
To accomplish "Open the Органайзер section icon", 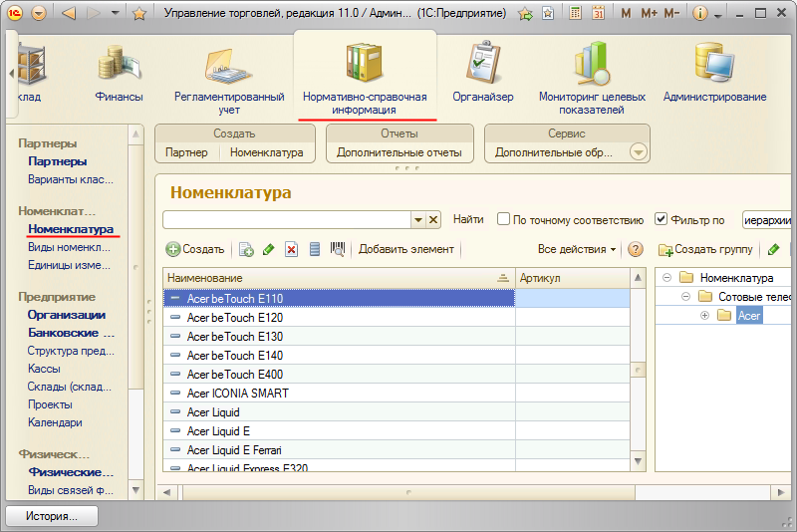I will coord(483,62).
